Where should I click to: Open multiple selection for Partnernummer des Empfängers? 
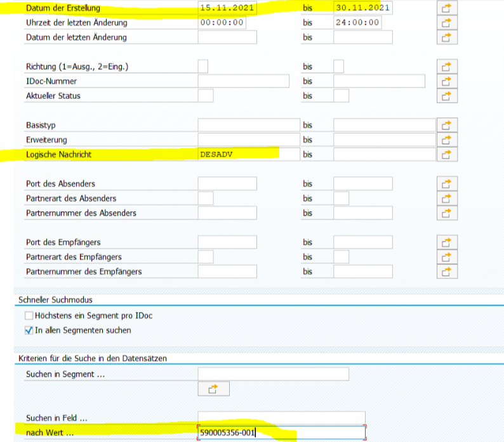(x=447, y=271)
